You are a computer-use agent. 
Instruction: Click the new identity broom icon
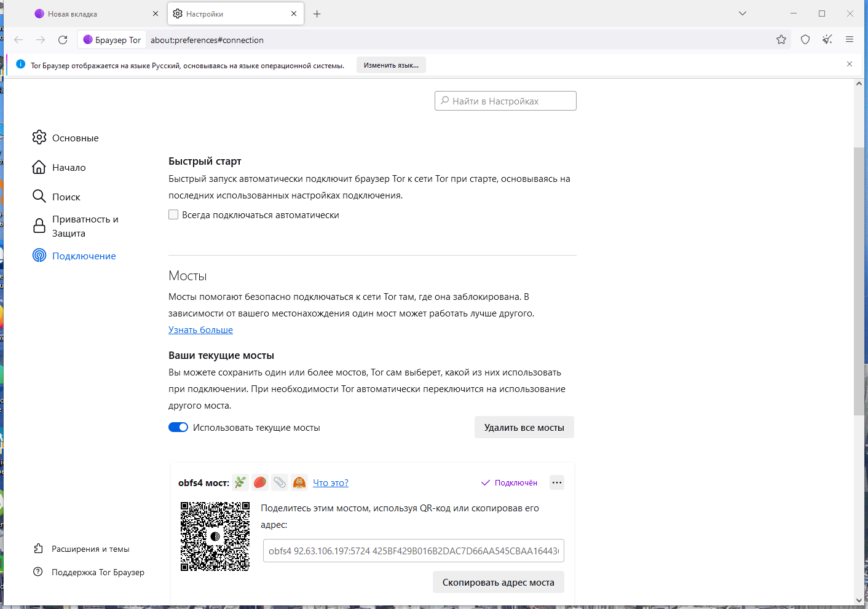(x=827, y=40)
